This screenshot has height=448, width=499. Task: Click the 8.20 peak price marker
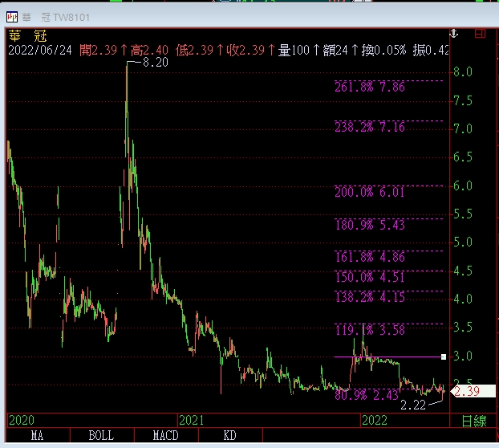tap(155, 62)
